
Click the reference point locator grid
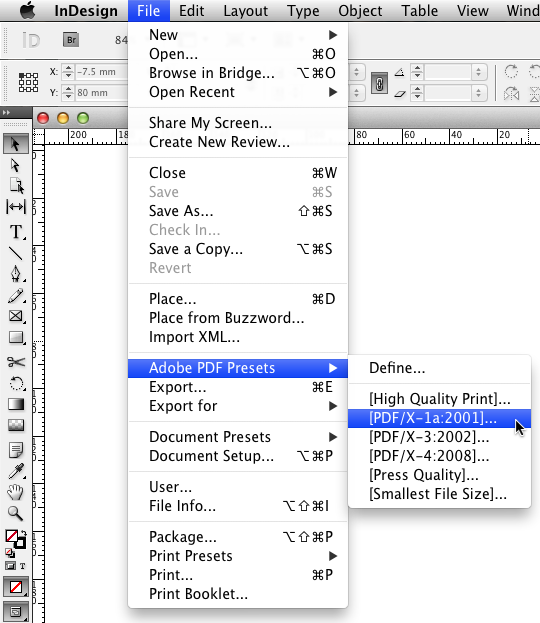tap(29, 82)
